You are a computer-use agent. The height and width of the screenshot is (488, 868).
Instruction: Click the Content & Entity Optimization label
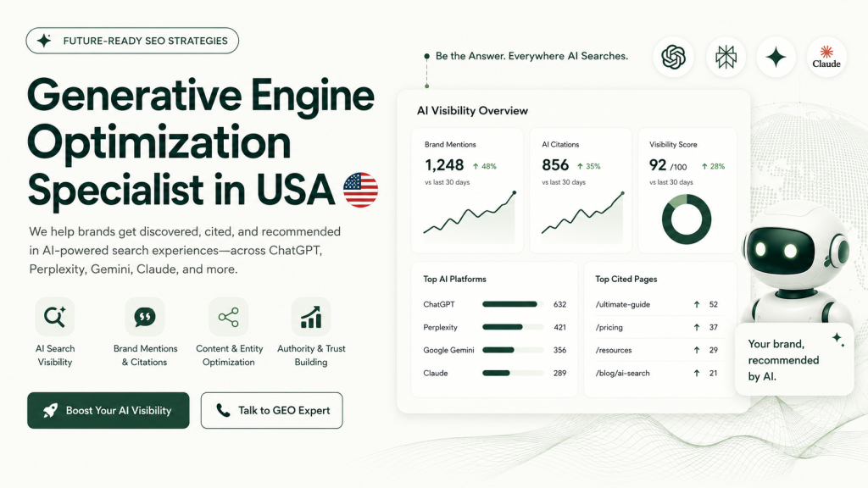(x=229, y=355)
